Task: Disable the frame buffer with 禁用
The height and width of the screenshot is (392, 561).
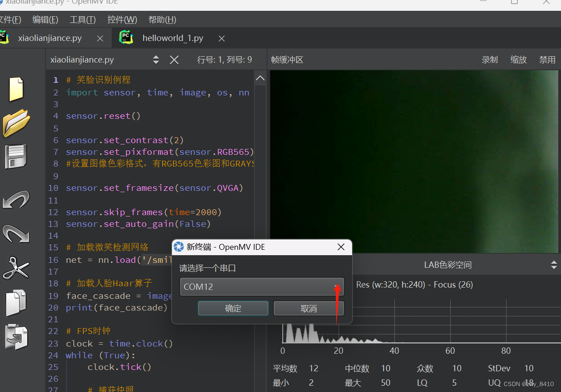Action: coord(547,59)
